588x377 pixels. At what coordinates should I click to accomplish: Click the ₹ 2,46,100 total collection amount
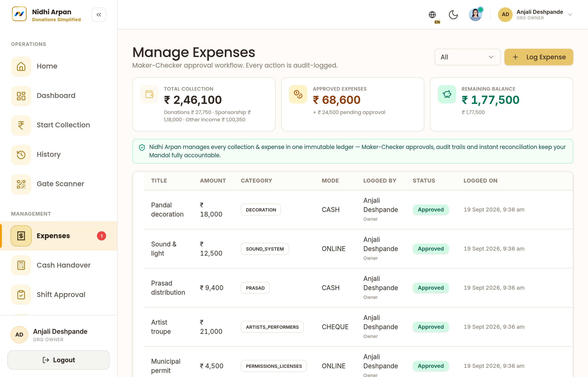[193, 100]
